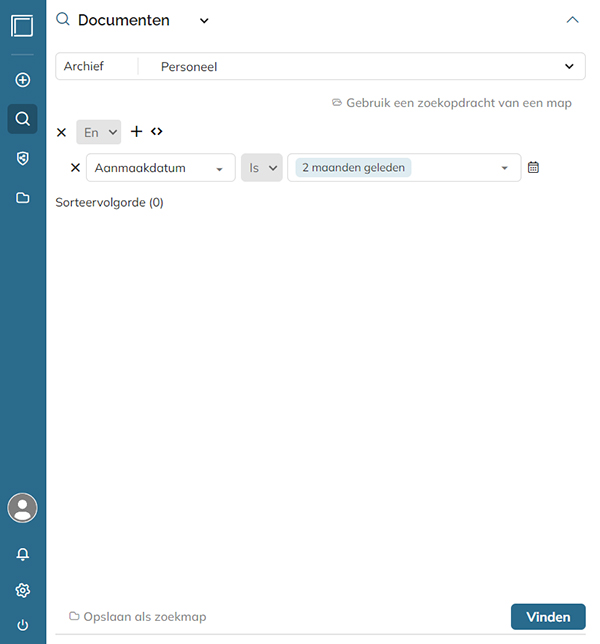The image size is (600, 644).
Task: Click the Archief label
Action: tap(84, 66)
